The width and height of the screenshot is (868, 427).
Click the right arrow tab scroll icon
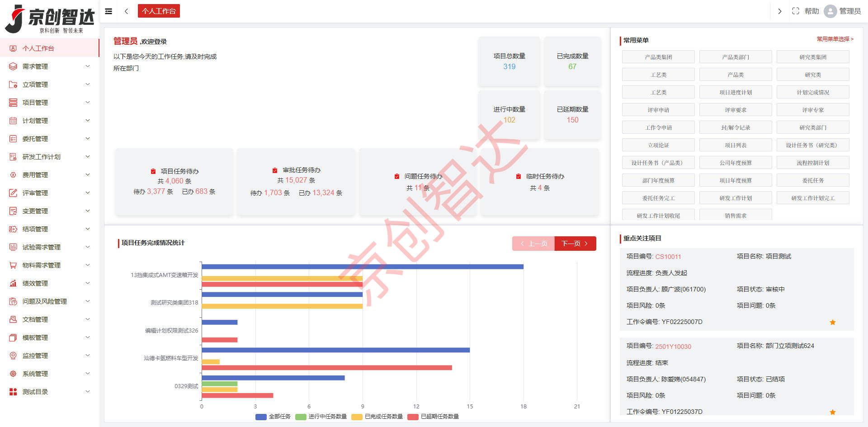pyautogui.click(x=779, y=11)
